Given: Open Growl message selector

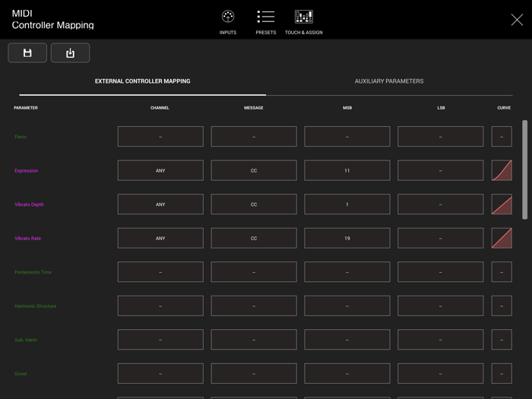Looking at the screenshot, I should pyautogui.click(x=254, y=374).
